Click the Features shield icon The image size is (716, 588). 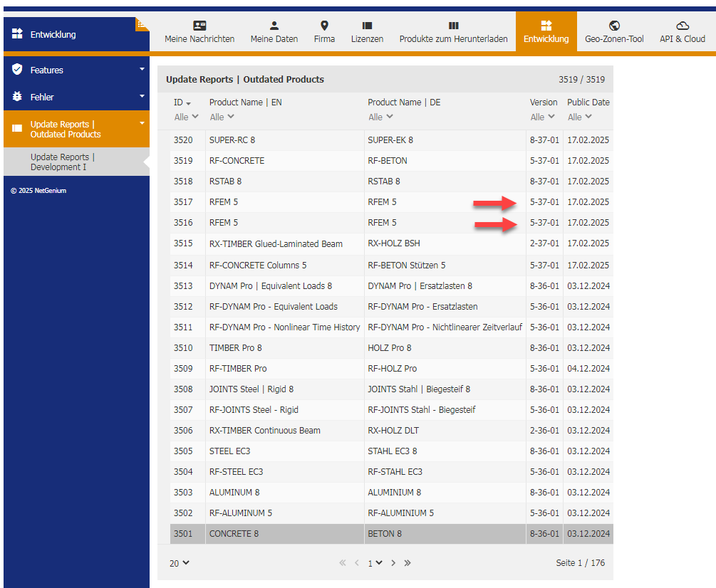[17, 69]
